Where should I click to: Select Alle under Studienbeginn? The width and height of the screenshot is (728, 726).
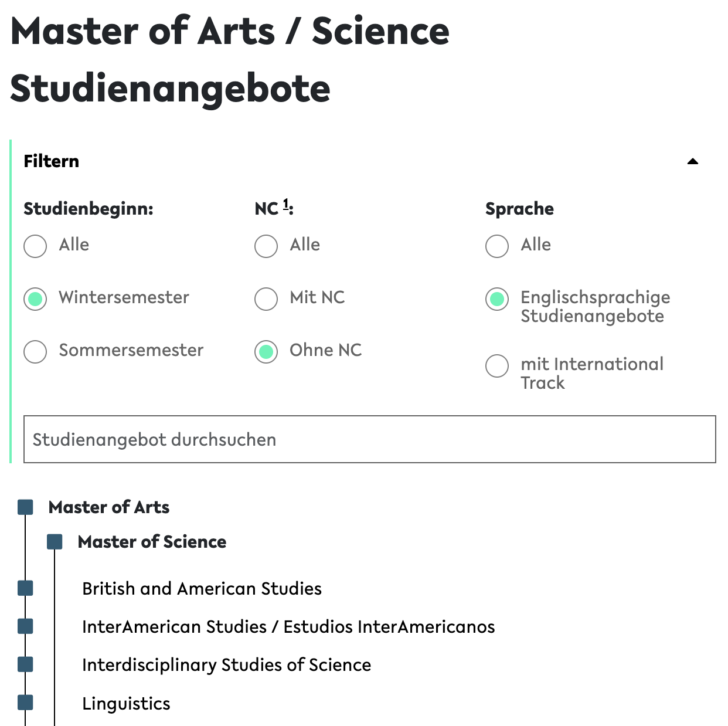coord(35,246)
